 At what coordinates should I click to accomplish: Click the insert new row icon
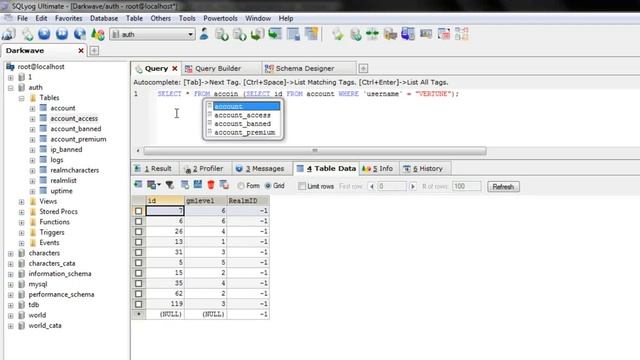point(184,185)
